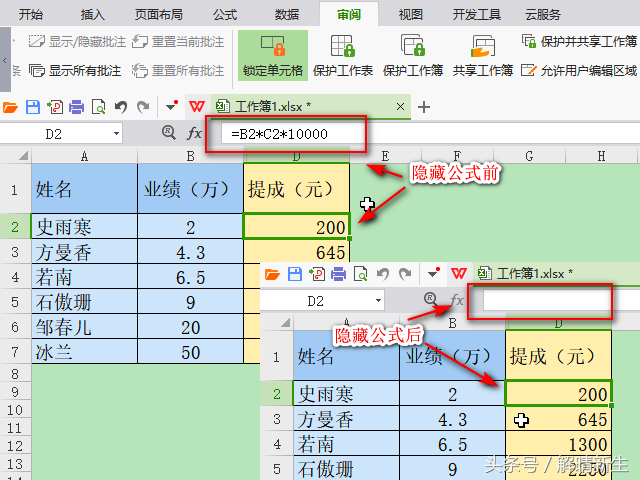The image size is (640, 480).
Task: Open the 视图 tab
Action: [x=411, y=15]
